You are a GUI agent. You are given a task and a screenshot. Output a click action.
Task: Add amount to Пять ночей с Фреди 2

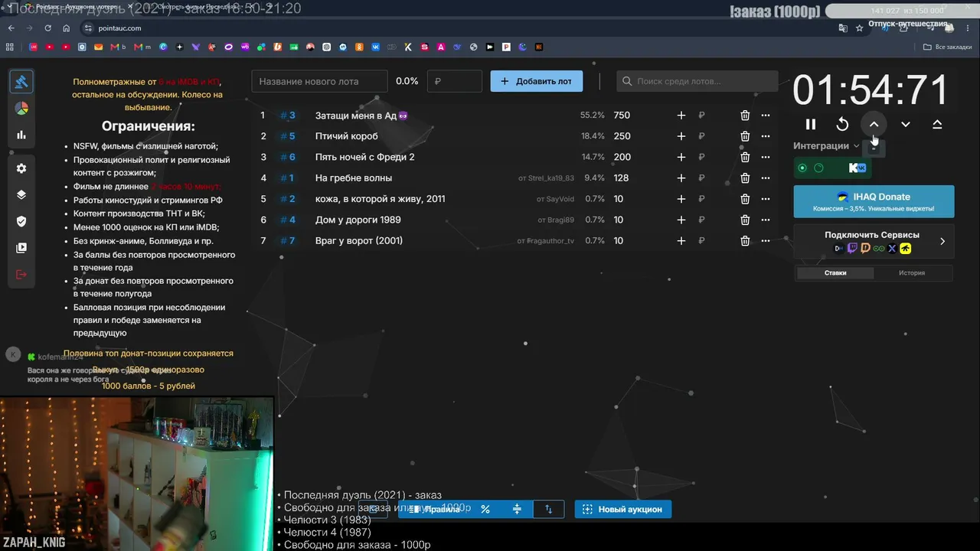click(x=681, y=157)
